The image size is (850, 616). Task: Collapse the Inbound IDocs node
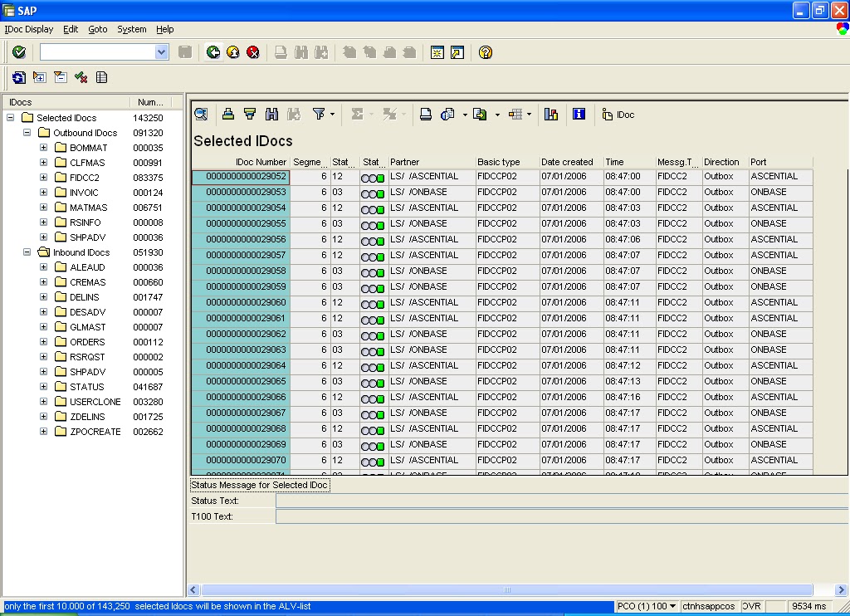pyautogui.click(x=27, y=252)
